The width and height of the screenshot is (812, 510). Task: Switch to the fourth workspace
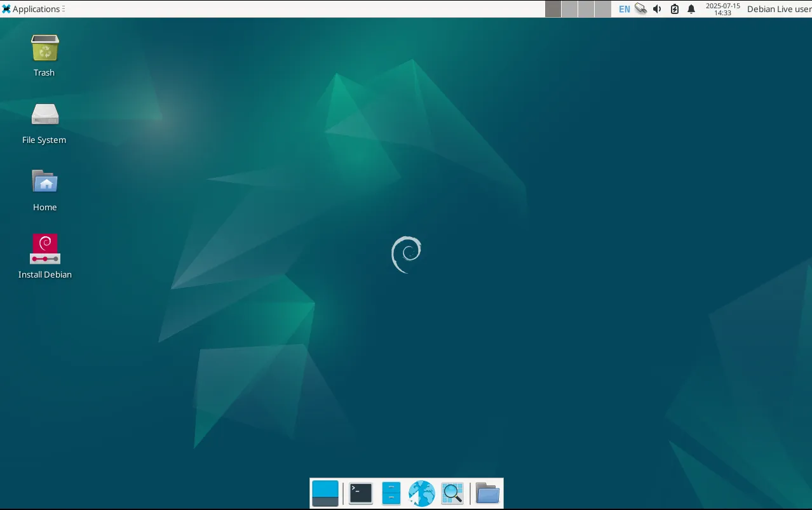click(602, 9)
